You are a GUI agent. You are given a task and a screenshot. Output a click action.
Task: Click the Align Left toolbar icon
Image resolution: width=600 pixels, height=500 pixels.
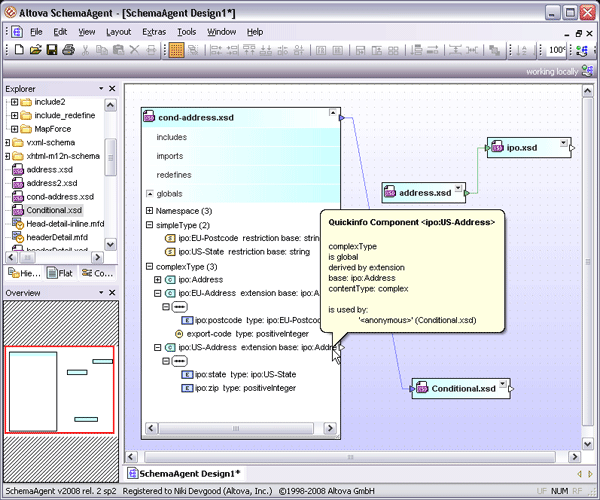(x=216, y=50)
